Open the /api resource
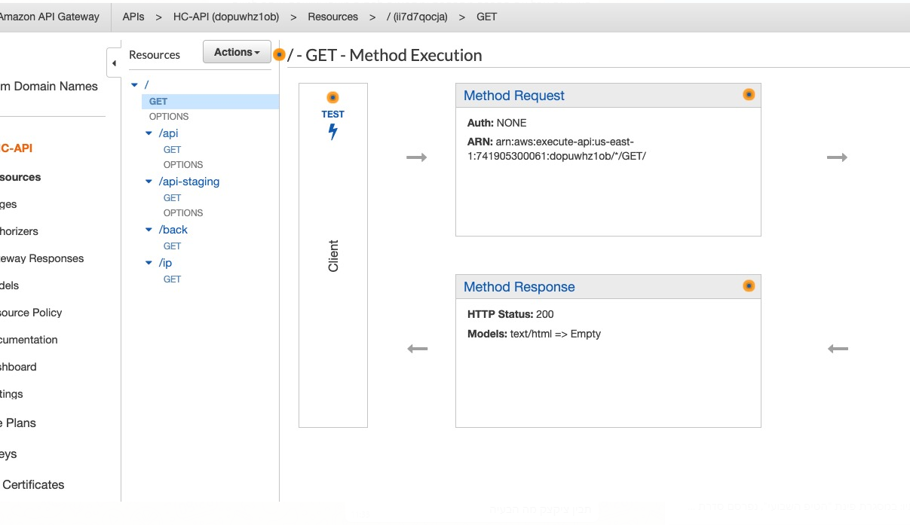 click(168, 133)
